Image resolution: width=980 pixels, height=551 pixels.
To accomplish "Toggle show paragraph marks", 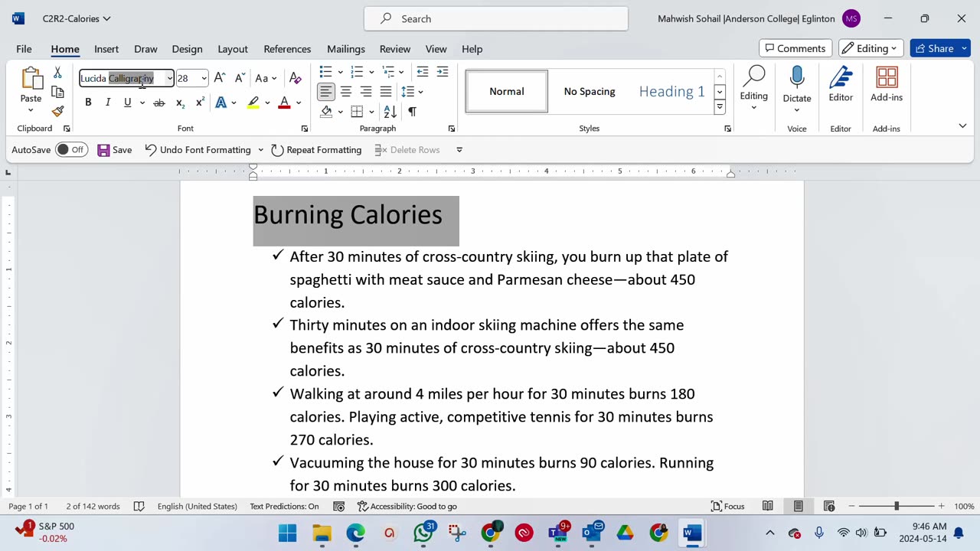I will tap(412, 112).
